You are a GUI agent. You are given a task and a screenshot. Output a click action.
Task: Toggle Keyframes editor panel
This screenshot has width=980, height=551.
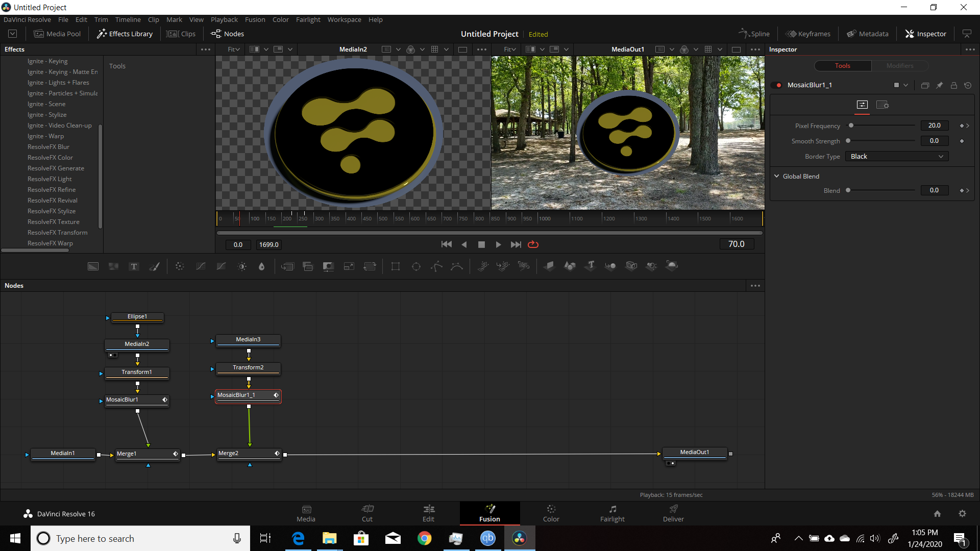(808, 34)
